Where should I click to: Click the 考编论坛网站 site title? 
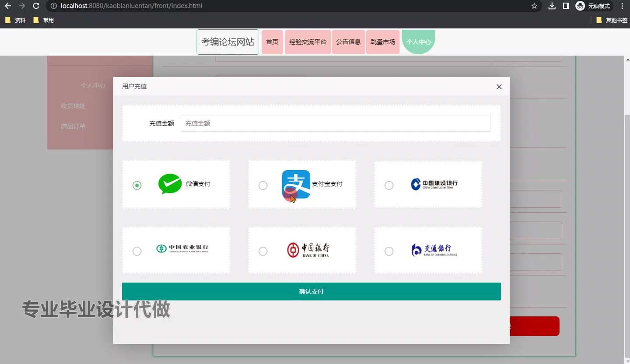[227, 42]
